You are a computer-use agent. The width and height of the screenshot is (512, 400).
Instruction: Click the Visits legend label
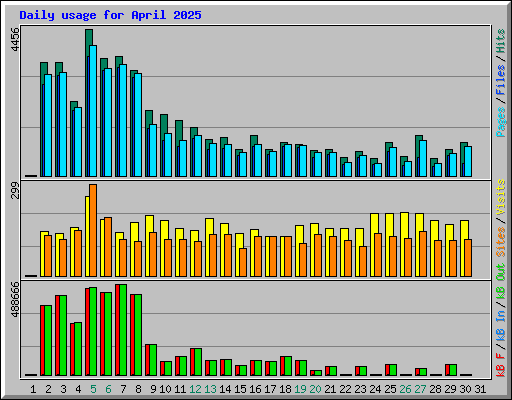501,197
